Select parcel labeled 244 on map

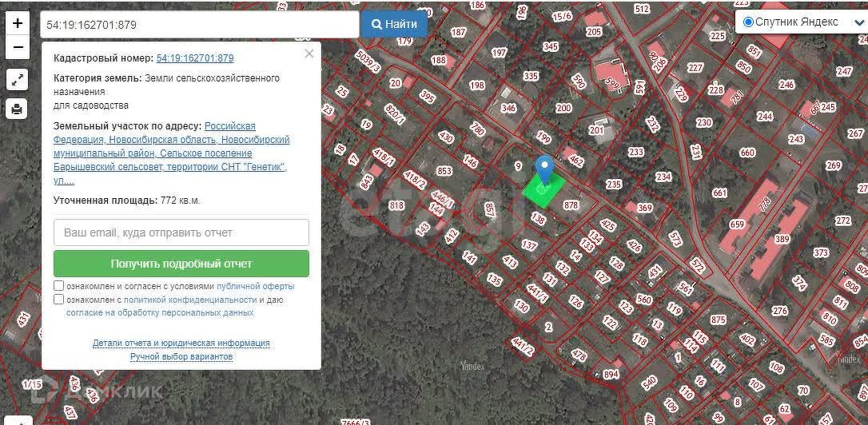pyautogui.click(x=765, y=117)
